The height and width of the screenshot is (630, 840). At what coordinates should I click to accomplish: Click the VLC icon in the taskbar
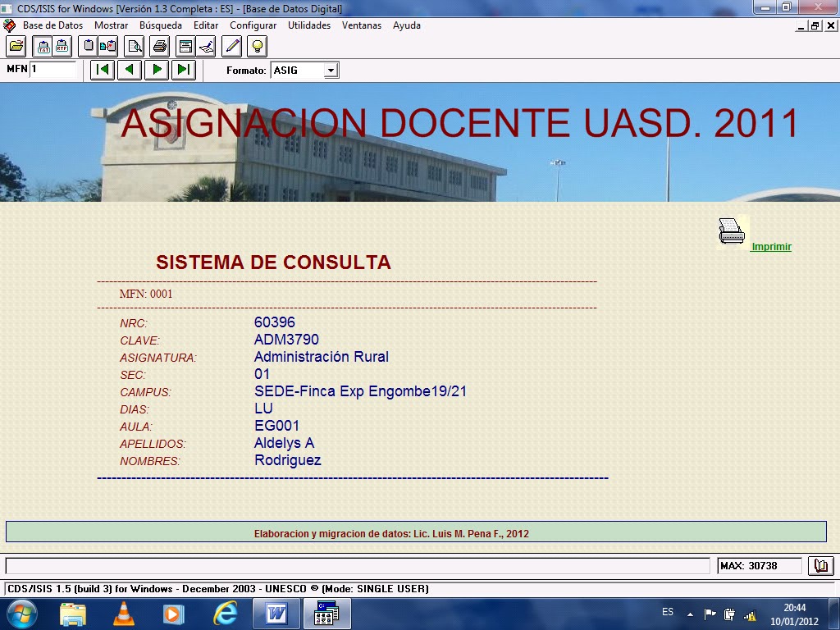pyautogui.click(x=125, y=613)
